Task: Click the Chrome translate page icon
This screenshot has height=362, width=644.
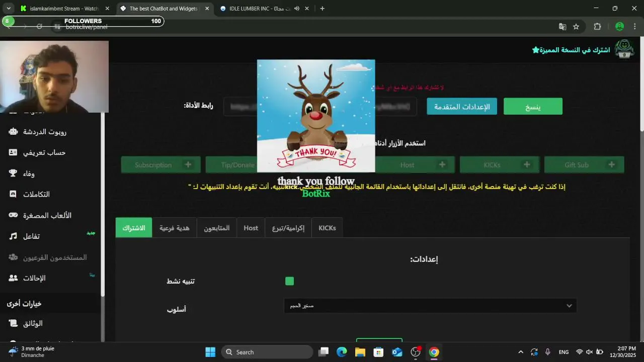Action: click(562, 27)
